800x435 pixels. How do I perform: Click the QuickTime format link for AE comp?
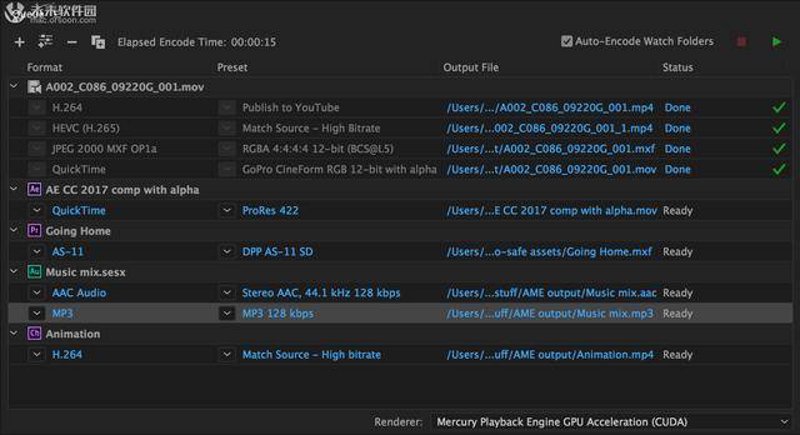pos(79,211)
